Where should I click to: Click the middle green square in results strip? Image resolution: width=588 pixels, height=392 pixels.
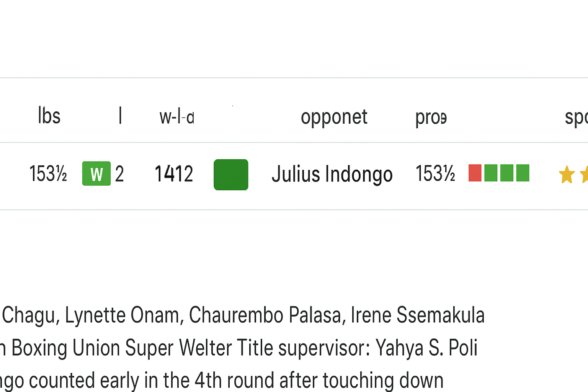point(506,173)
